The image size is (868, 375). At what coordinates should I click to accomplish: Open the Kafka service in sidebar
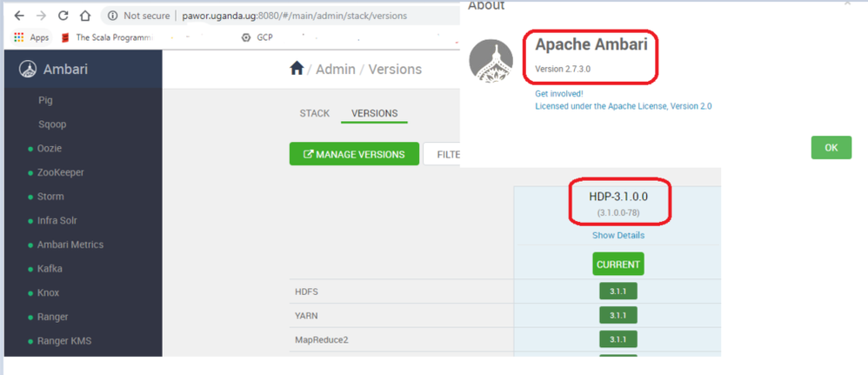(50, 269)
